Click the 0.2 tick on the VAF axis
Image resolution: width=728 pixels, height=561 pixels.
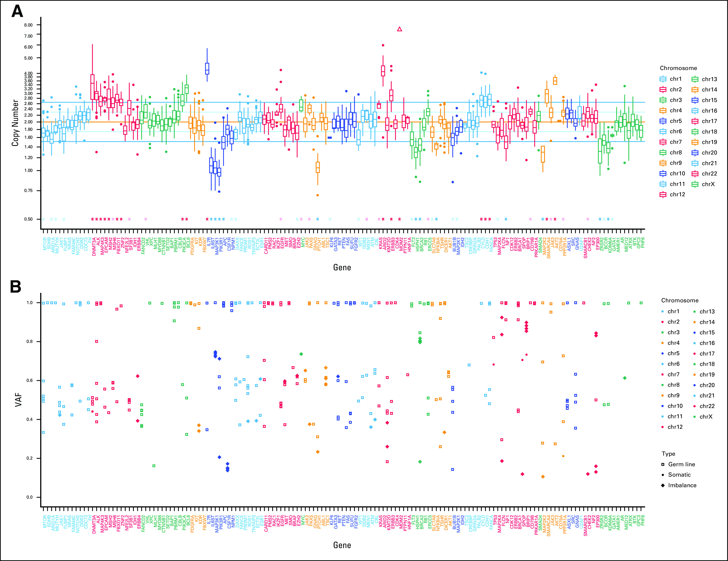coord(30,458)
